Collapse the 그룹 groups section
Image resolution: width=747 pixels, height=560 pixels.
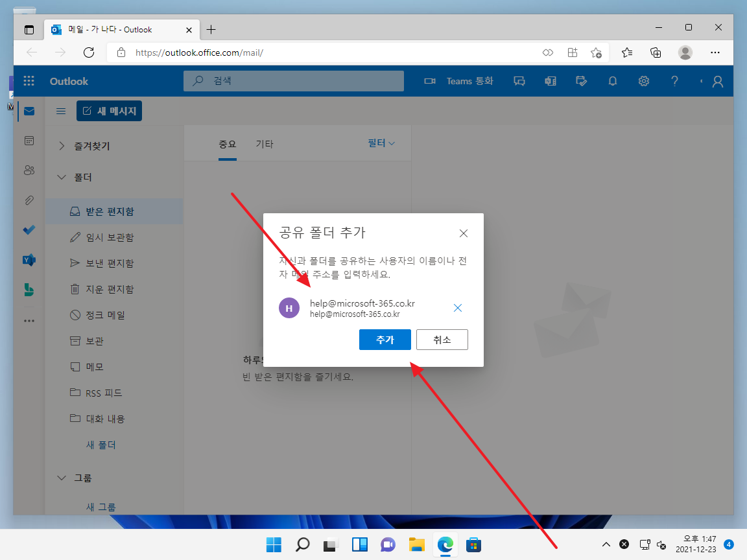[x=62, y=478]
